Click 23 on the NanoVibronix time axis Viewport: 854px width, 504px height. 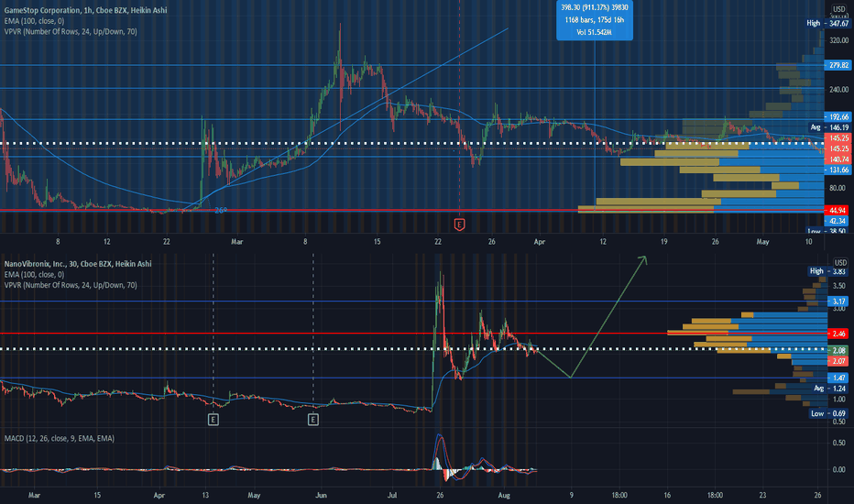(x=762, y=495)
